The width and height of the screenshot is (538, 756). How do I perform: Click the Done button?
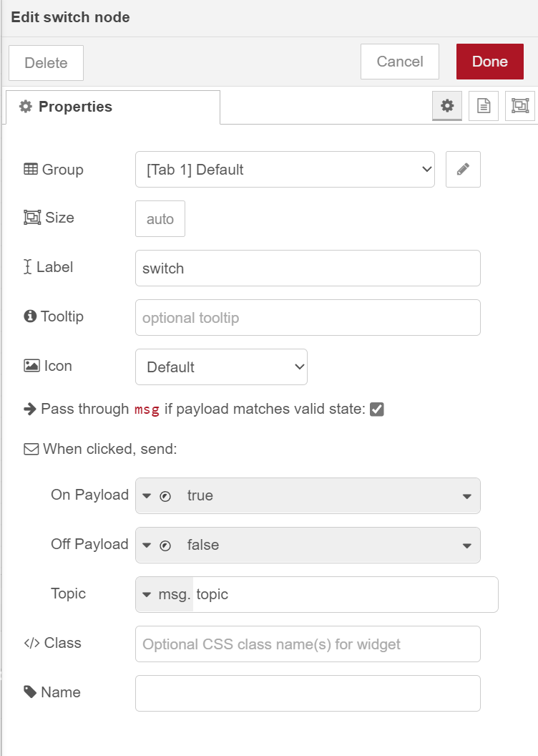(489, 62)
